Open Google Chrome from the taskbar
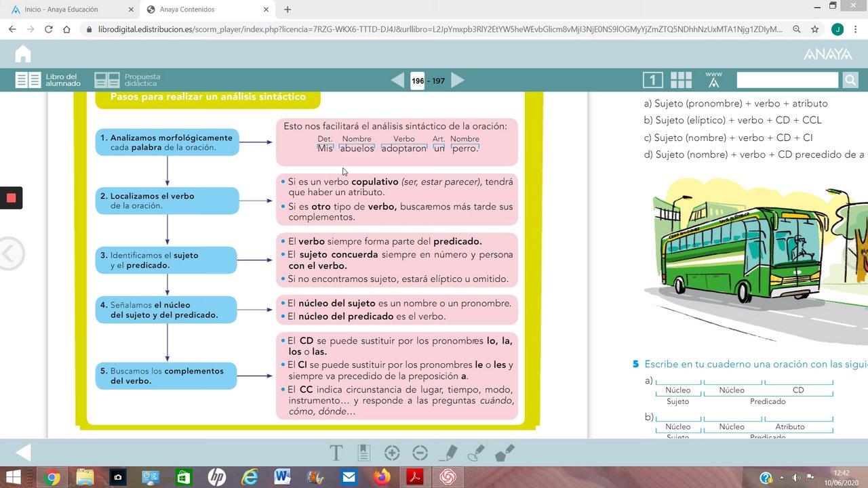868x488 pixels. pos(52,477)
